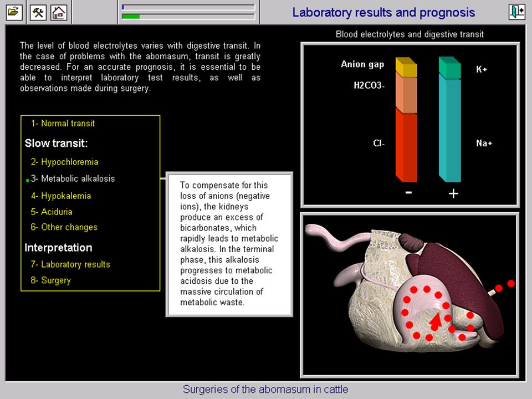This screenshot has height=399, width=532.
Task: Click the Interpretation heading
Action: pos(58,248)
